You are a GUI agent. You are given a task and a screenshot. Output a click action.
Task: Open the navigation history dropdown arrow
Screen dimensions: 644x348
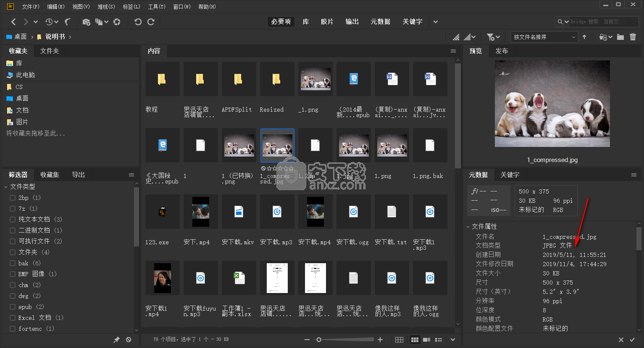(x=36, y=22)
